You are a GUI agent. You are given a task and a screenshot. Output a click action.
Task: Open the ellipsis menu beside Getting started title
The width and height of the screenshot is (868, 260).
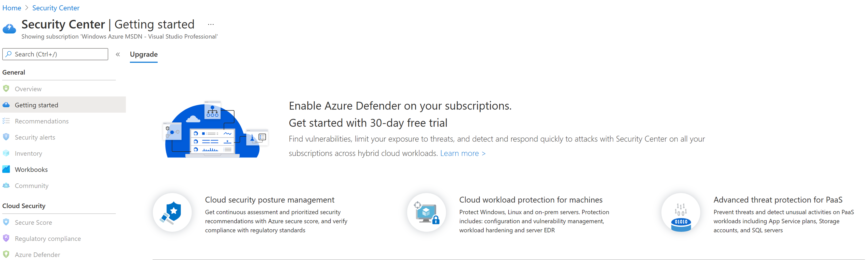(x=211, y=24)
